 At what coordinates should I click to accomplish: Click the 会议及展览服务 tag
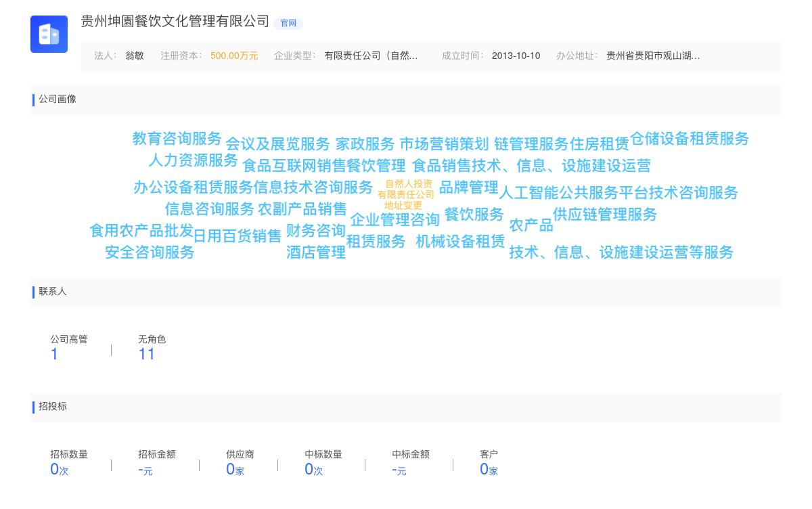[277, 144]
